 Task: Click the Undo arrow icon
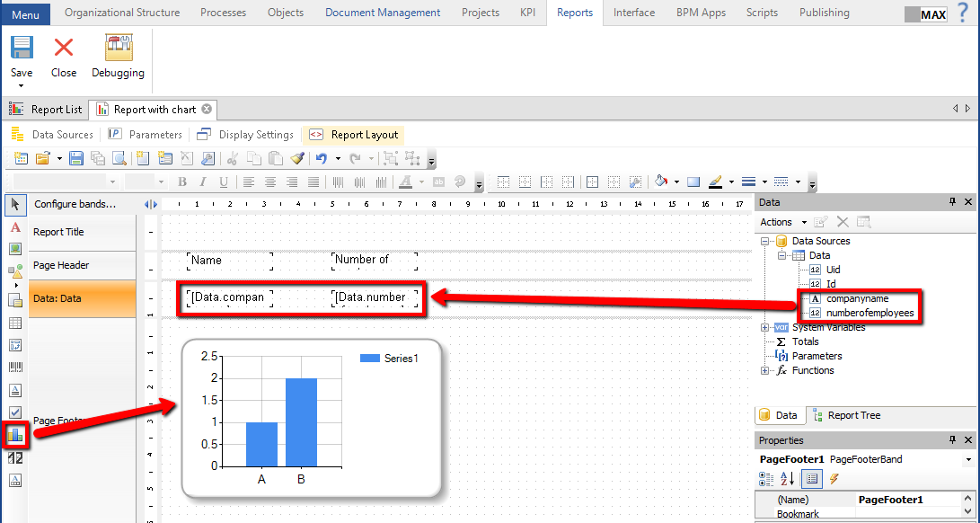(321, 159)
